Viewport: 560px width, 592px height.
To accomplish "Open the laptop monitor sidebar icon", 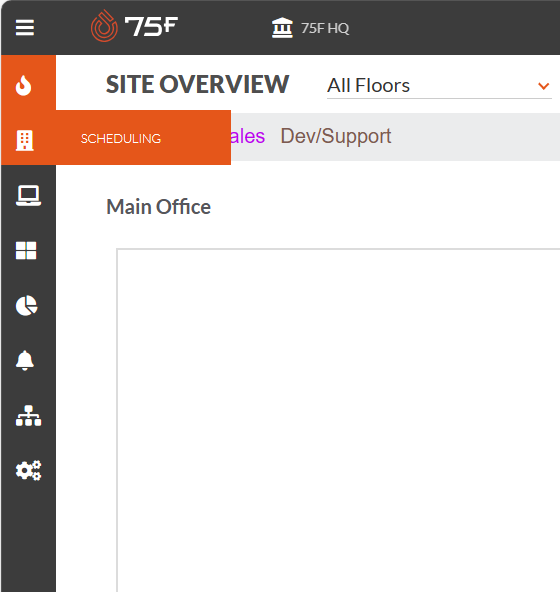I will [x=28, y=196].
